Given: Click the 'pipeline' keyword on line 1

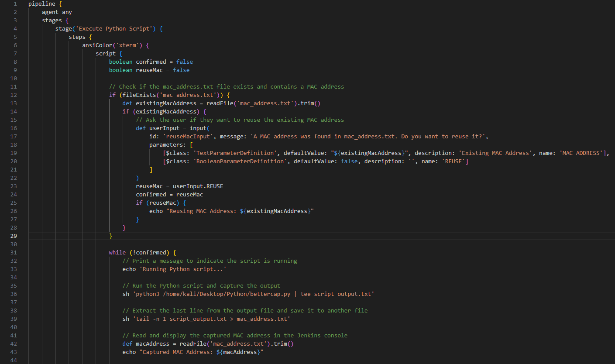Looking at the screenshot, I should tap(42, 4).
